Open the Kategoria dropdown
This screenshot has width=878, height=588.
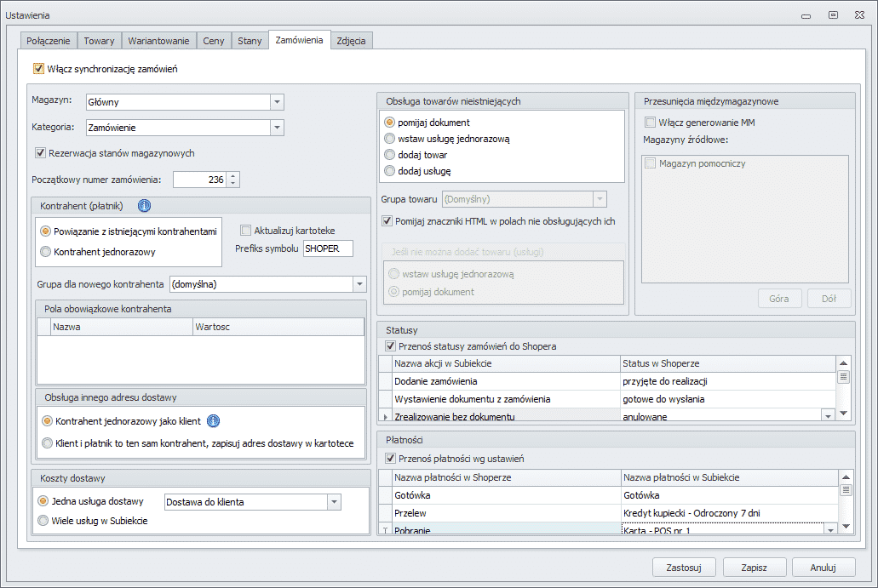(x=277, y=128)
